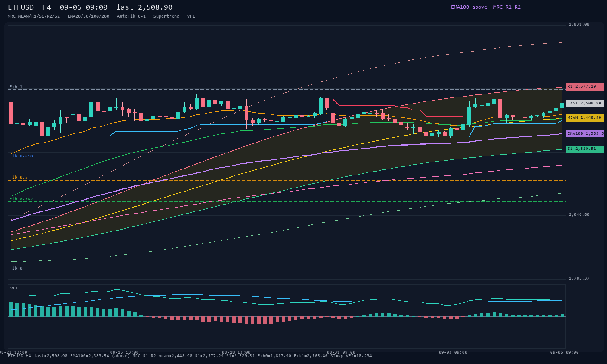Screen dimensions: 607x364
Task: Click the Fib 0 level label
Action: [x=16, y=268]
